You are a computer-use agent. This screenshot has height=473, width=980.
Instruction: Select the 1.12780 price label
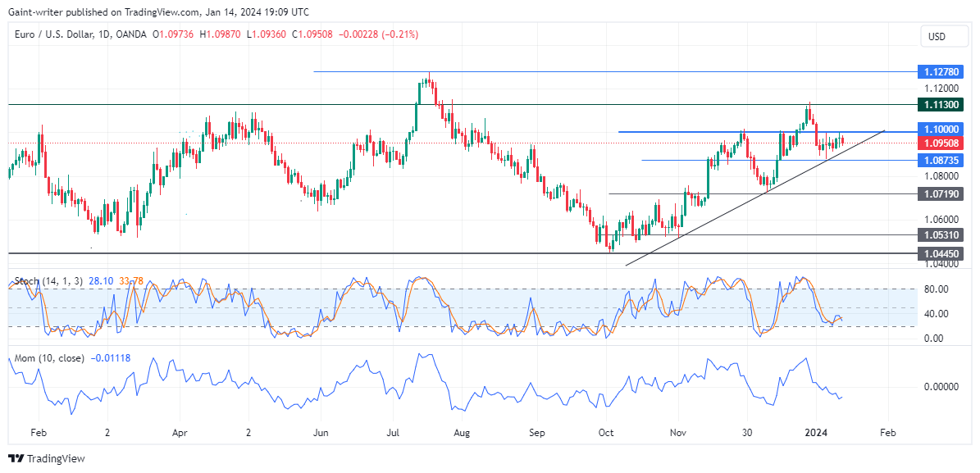coord(941,72)
